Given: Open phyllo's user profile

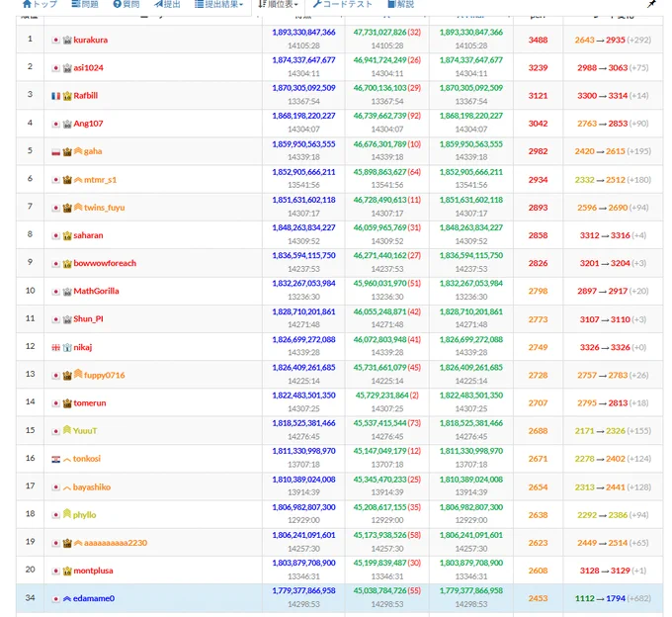Looking at the screenshot, I should click(84, 515).
